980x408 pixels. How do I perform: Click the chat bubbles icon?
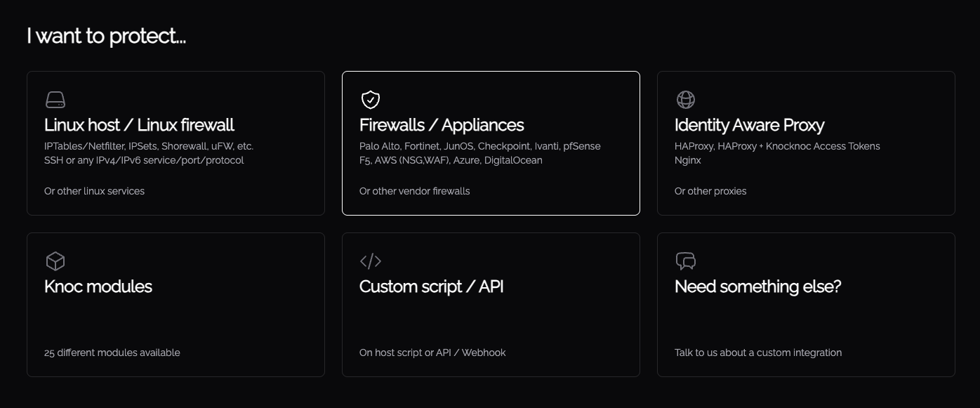[x=686, y=261]
